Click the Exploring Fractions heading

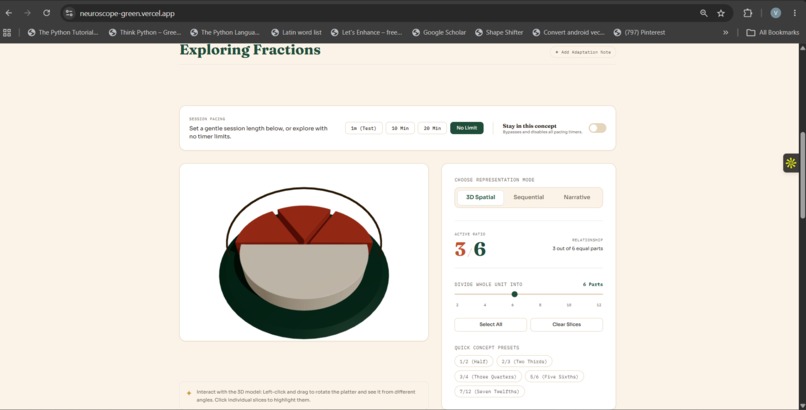coord(250,50)
